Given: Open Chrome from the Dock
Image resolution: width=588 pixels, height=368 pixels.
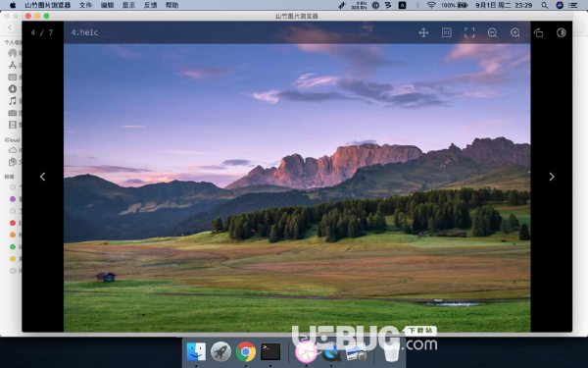Looking at the screenshot, I should pyautogui.click(x=246, y=352).
